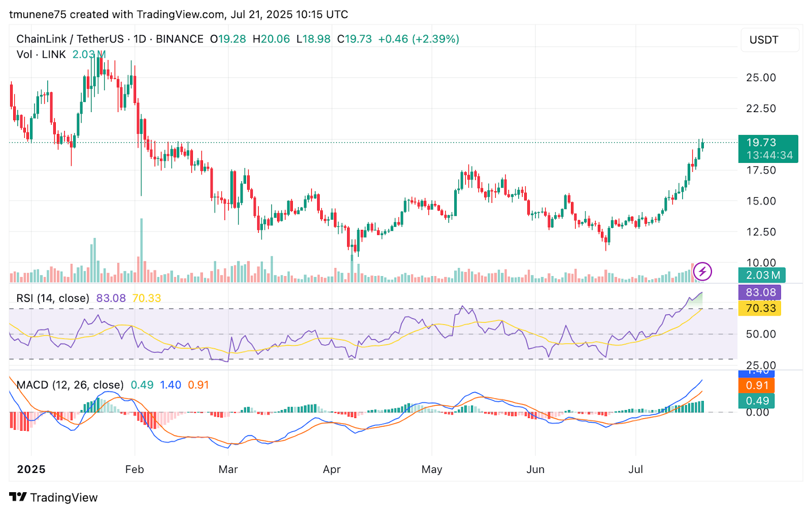Screen dimensions: 812x513
Task: Click the green MACD histogram tag 0.49
Action: tap(757, 401)
